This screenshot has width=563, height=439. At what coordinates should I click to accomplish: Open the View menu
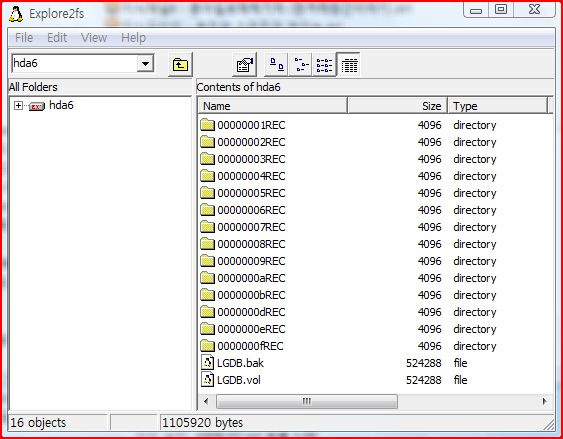(x=94, y=38)
